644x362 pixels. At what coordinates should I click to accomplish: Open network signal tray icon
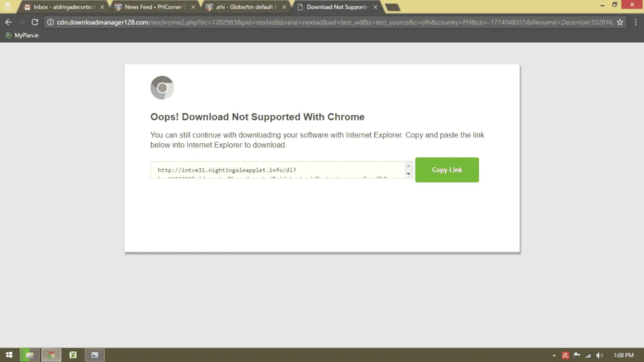pyautogui.click(x=588, y=355)
